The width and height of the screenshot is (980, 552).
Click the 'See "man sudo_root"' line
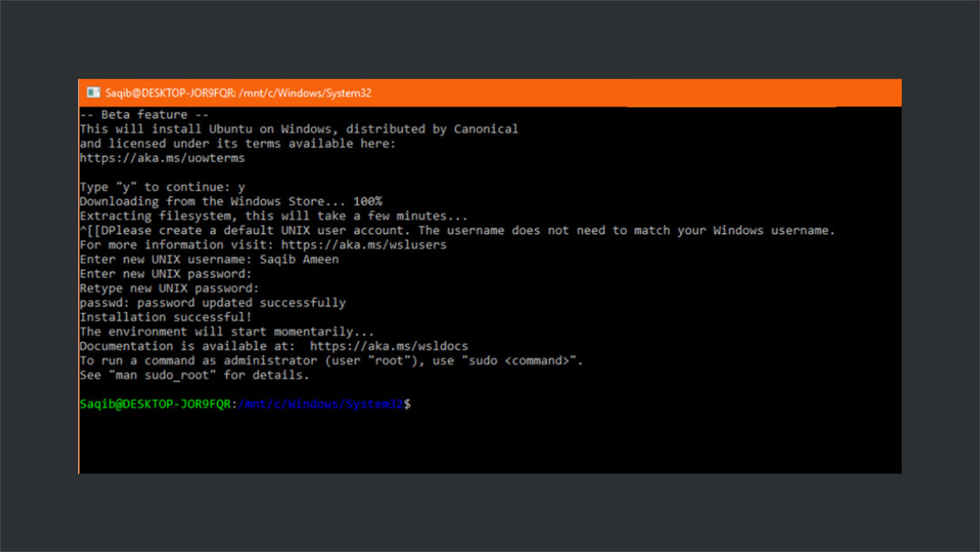(194, 375)
